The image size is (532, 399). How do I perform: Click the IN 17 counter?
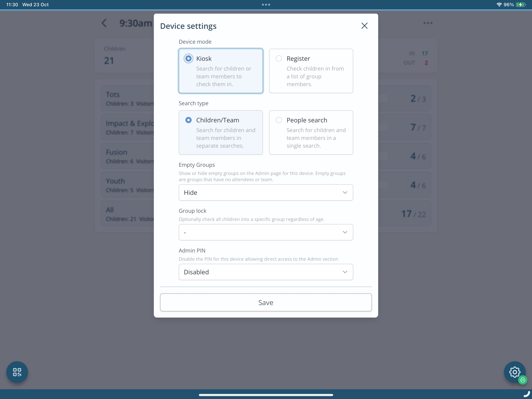[418, 53]
